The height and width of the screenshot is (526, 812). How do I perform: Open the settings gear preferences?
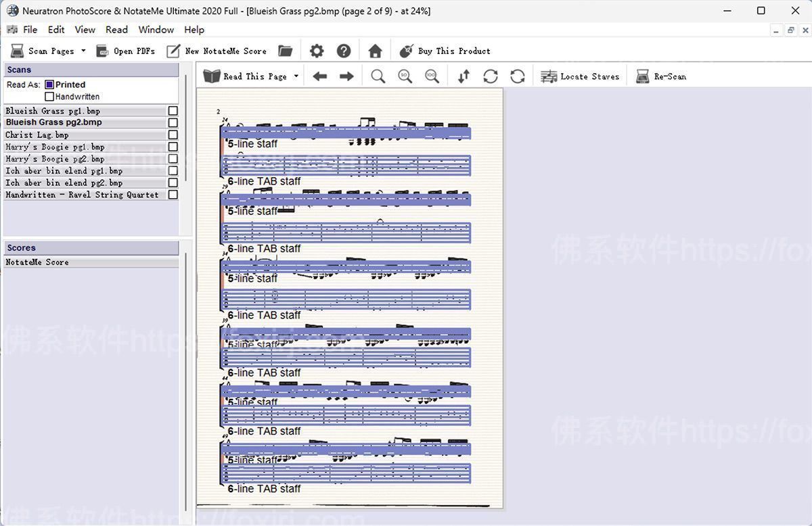pos(317,51)
